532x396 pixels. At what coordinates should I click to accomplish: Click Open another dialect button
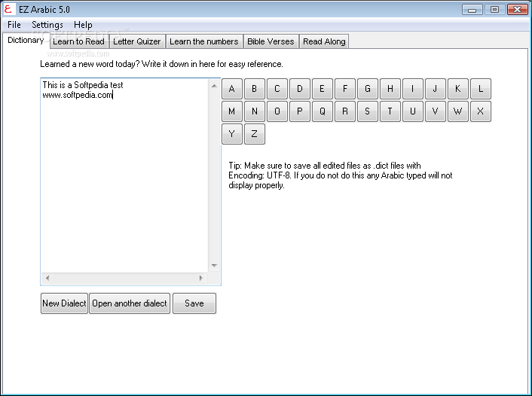click(130, 303)
